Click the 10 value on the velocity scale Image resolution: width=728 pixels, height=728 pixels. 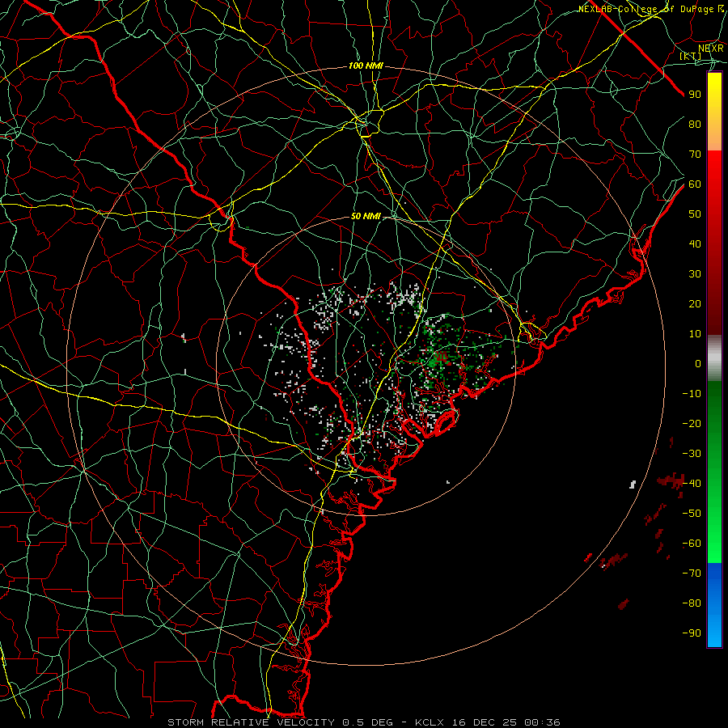(695, 334)
